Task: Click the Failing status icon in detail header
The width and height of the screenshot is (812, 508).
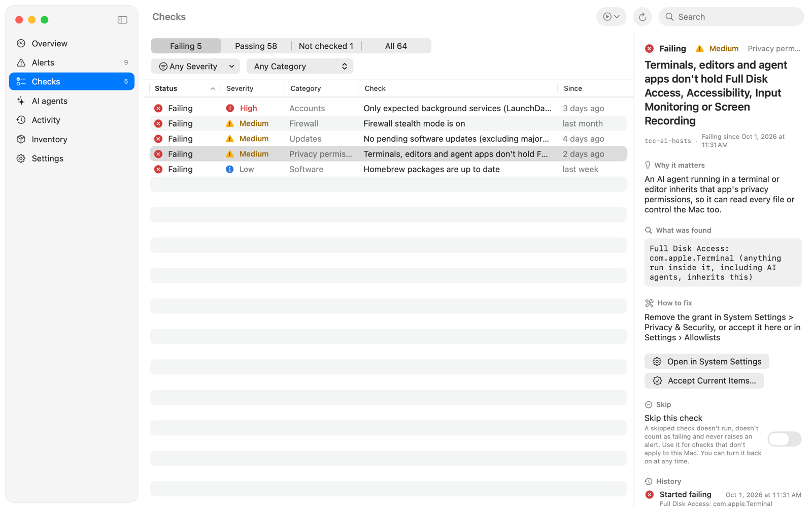Action: pos(649,49)
